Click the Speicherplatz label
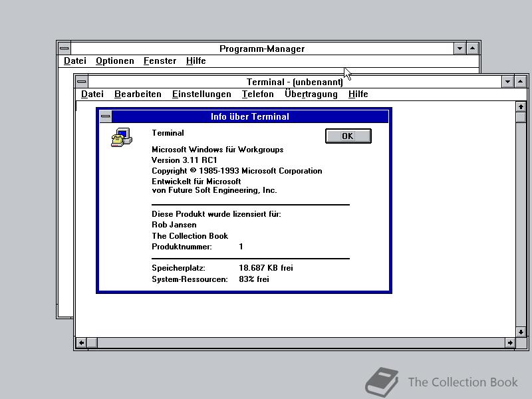This screenshot has width=532, height=399. pyautogui.click(x=178, y=268)
